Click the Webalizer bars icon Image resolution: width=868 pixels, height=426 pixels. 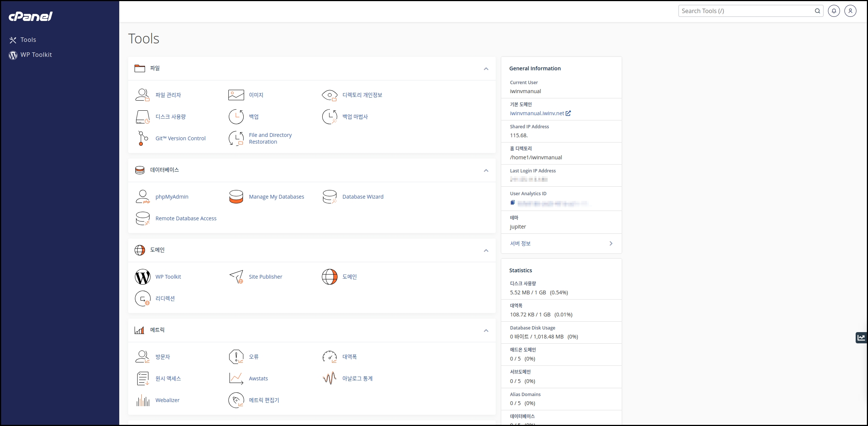142,400
